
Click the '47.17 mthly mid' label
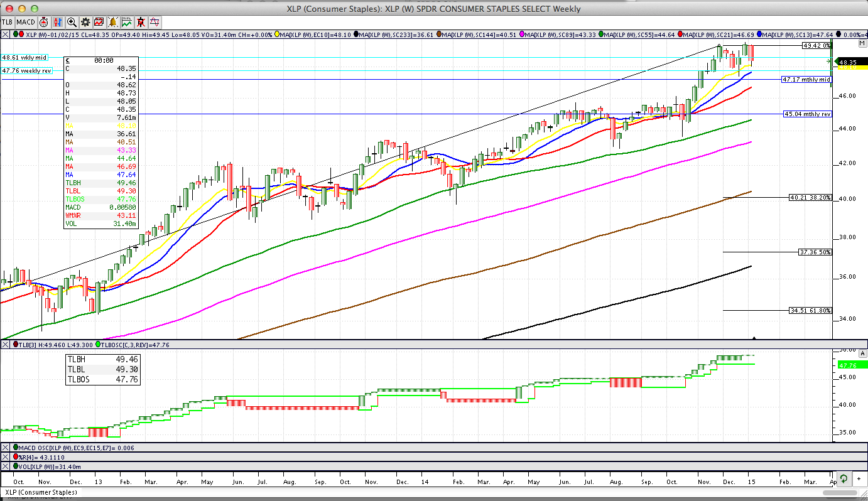pos(806,80)
